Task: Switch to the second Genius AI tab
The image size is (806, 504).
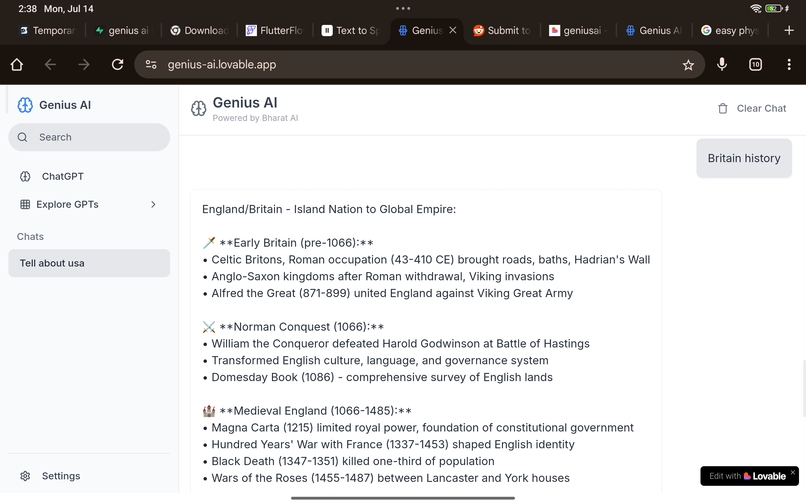Action: (654, 30)
